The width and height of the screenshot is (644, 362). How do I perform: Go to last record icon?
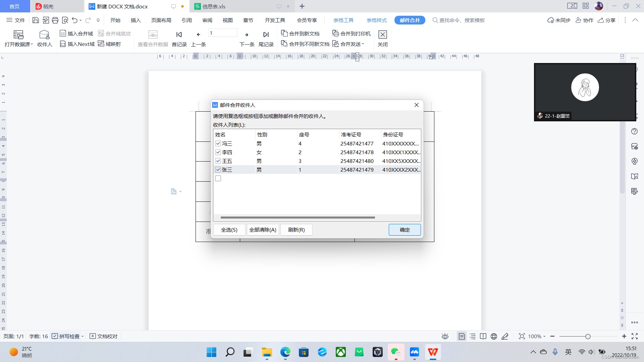click(x=266, y=35)
